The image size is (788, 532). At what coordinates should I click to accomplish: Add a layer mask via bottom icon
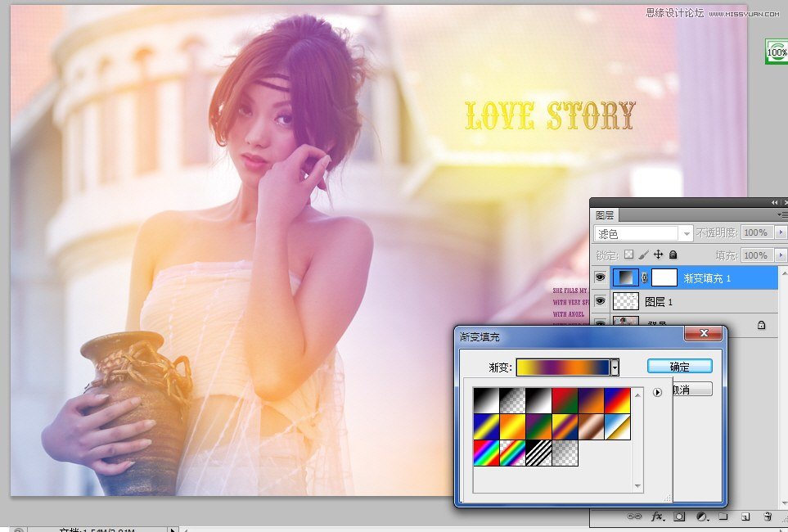click(x=679, y=516)
